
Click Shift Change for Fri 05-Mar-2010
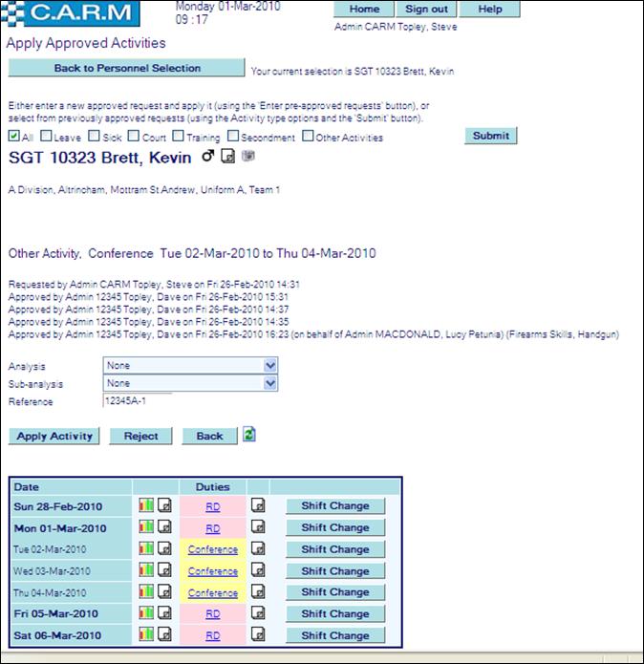335,614
